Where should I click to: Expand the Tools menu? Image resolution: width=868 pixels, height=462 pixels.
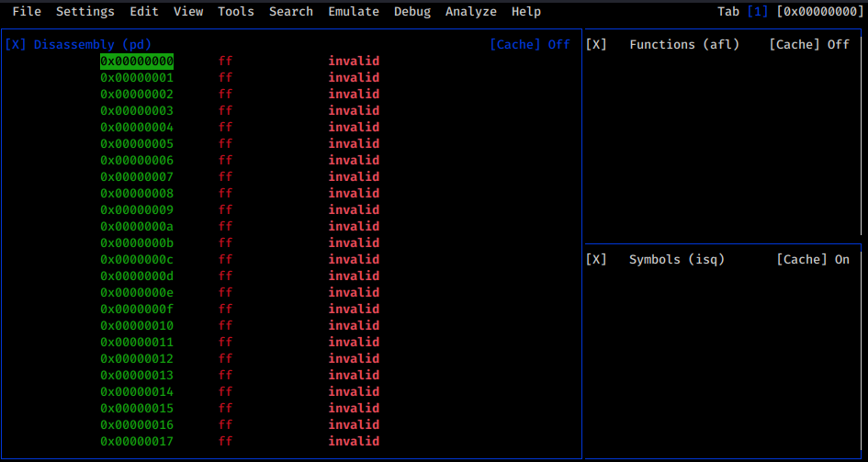point(236,12)
